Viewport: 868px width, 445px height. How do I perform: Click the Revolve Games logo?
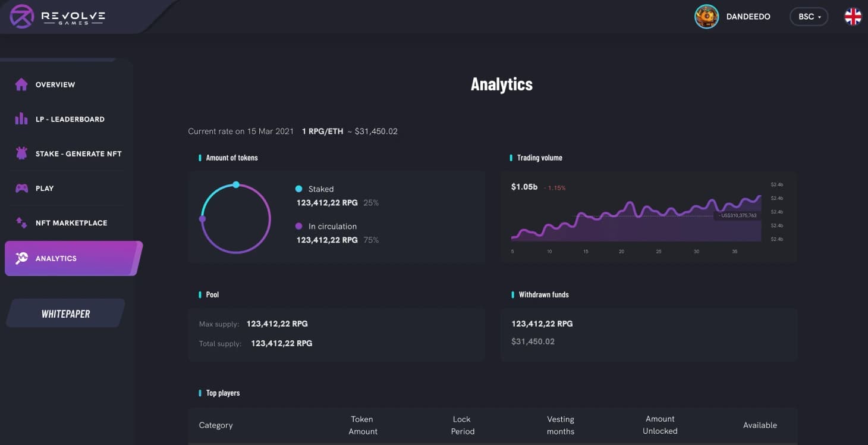pos(56,17)
